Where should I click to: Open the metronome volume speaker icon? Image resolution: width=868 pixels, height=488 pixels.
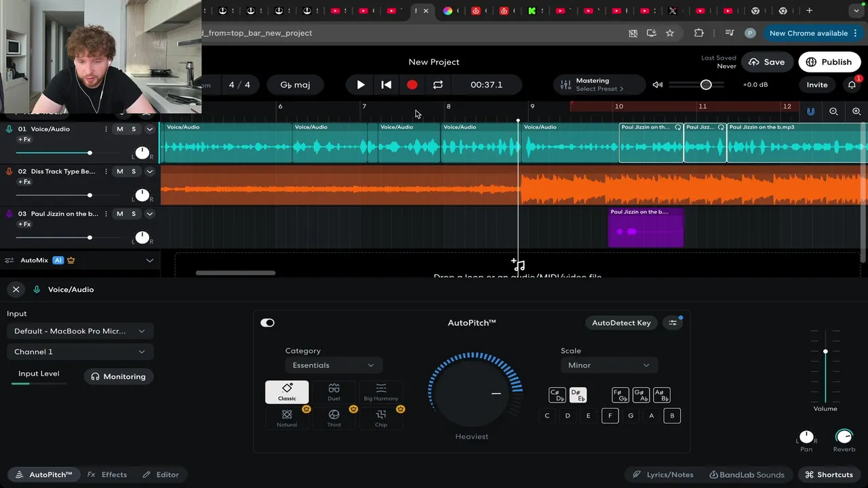pyautogui.click(x=657, y=85)
